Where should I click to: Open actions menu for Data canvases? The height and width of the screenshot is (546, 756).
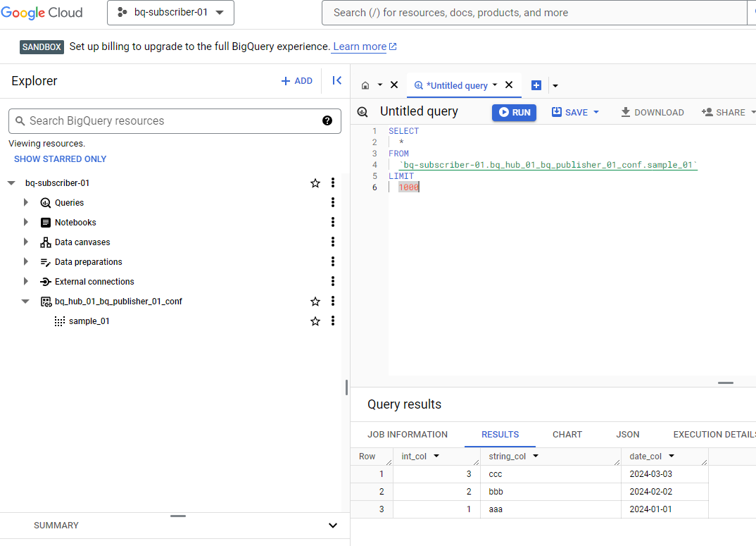pos(333,242)
